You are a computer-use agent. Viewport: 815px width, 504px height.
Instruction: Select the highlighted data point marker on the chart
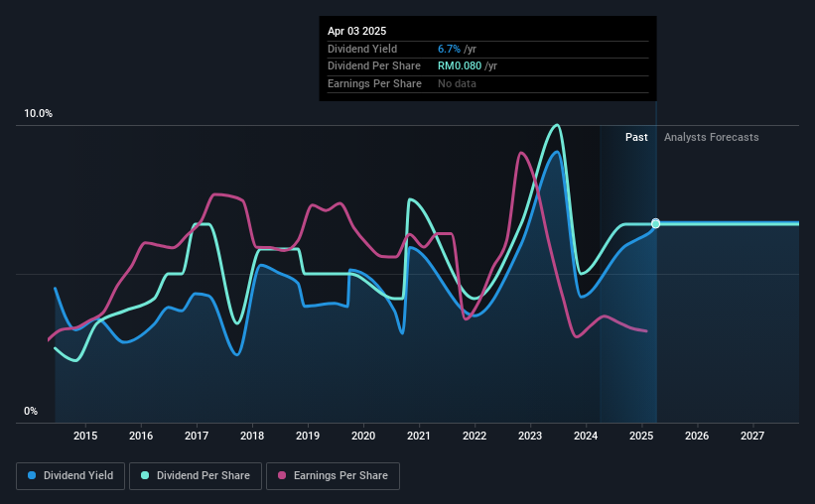tap(655, 223)
